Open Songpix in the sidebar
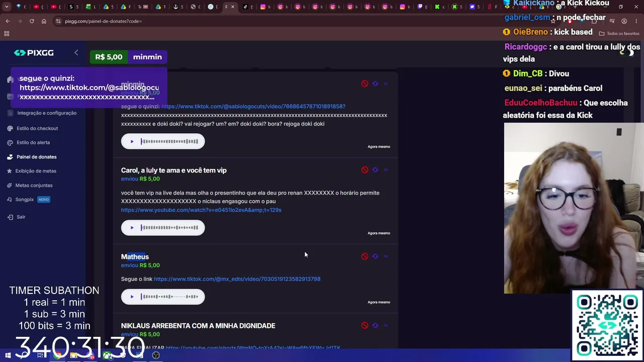 29,200
